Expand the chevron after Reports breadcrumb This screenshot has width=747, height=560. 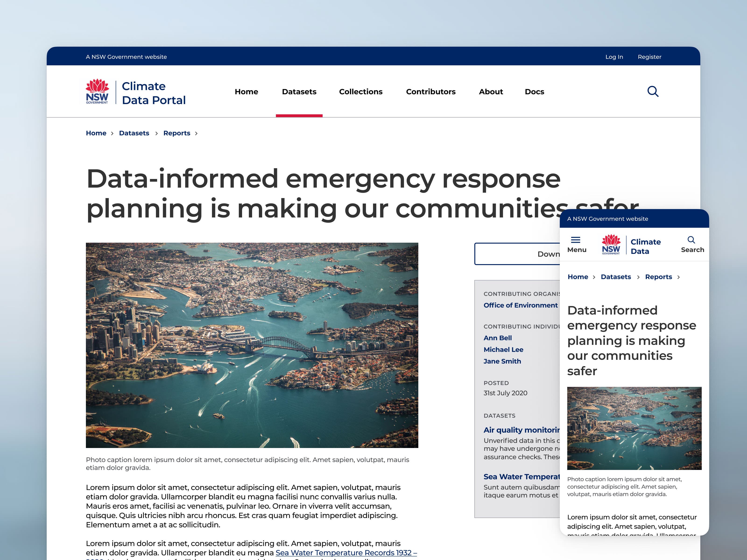[197, 133]
